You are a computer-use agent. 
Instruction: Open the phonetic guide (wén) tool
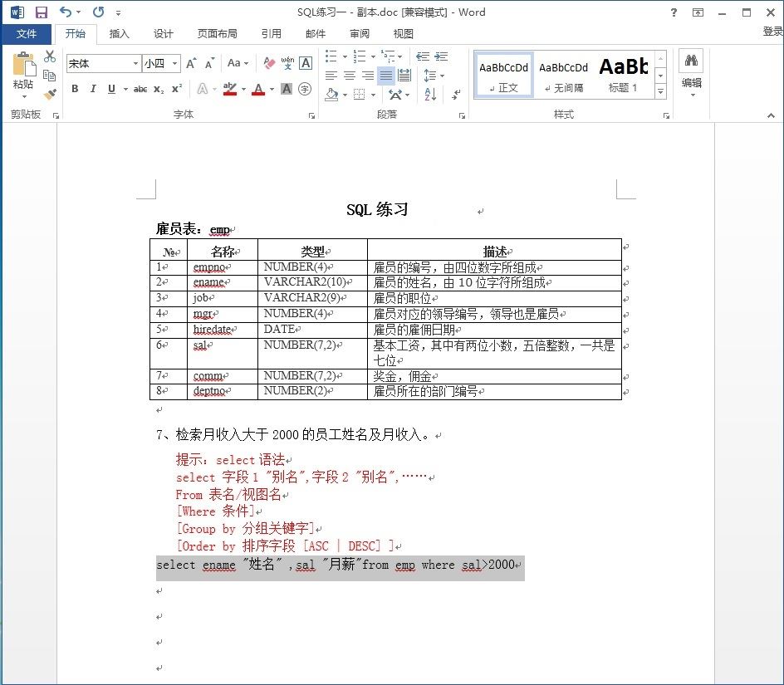click(x=287, y=63)
